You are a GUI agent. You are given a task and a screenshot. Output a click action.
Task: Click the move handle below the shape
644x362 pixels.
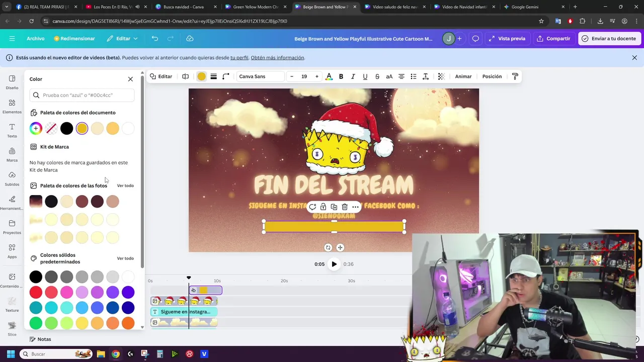pos(340,247)
